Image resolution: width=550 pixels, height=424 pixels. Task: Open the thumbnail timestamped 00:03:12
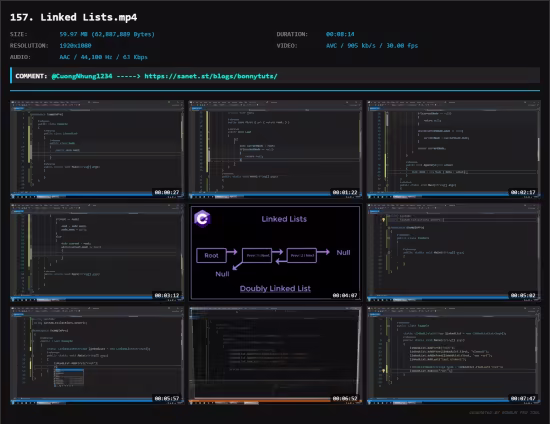pyautogui.click(x=97, y=253)
